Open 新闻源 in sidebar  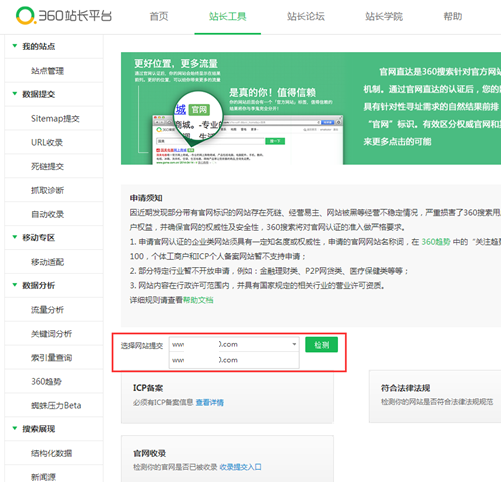click(x=43, y=477)
